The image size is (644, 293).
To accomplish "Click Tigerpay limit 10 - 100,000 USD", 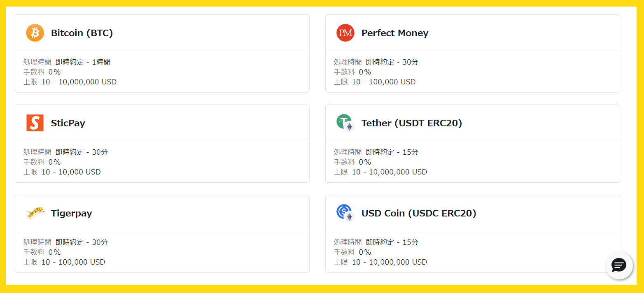I will pyautogui.click(x=73, y=262).
